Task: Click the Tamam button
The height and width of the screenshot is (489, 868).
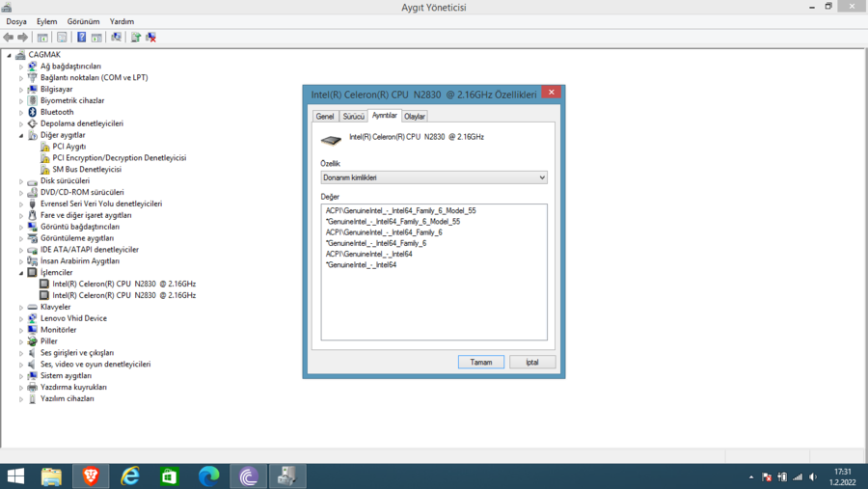Action: point(481,363)
